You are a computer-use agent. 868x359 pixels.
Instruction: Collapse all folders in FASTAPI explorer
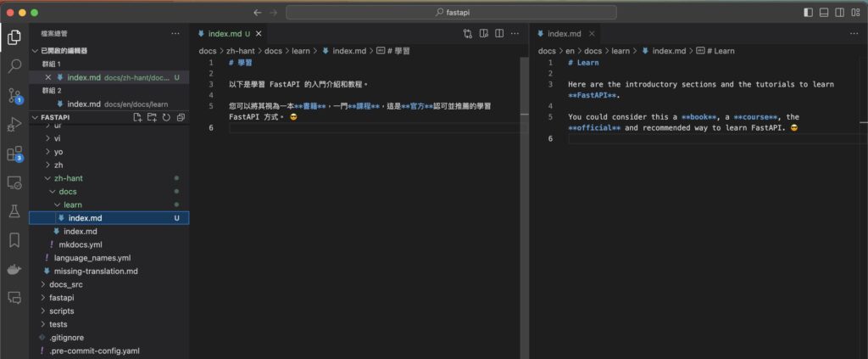[180, 117]
